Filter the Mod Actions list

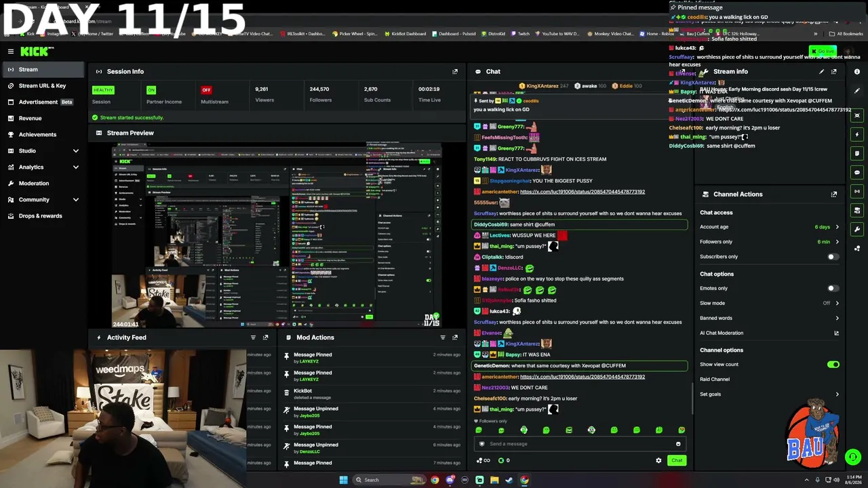pos(443,338)
